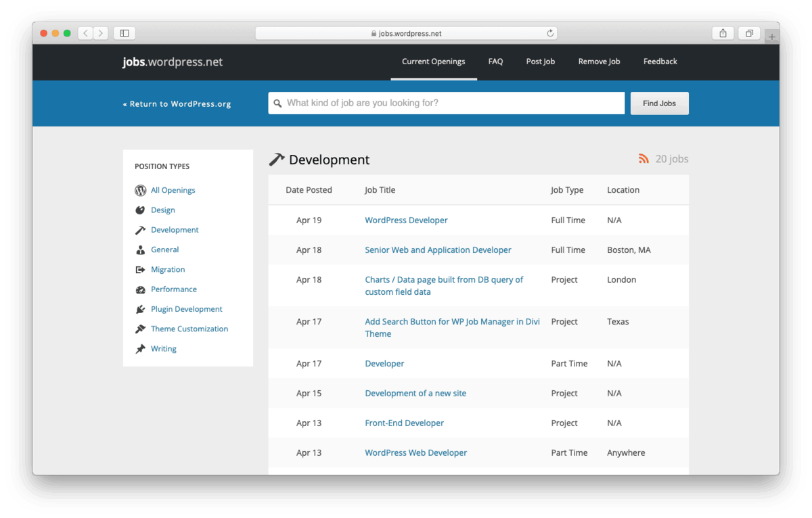Click the POSITION TYPES sidebar heading

tap(162, 166)
